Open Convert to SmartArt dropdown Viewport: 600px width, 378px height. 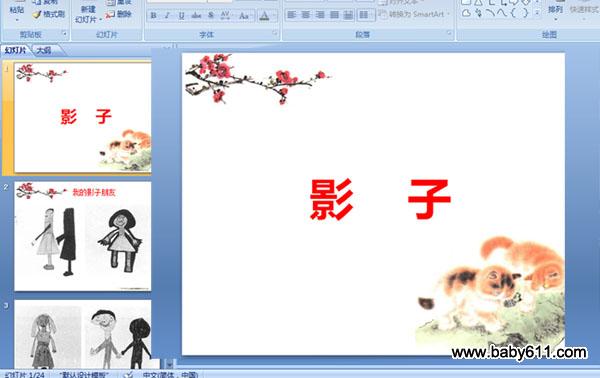point(414,15)
